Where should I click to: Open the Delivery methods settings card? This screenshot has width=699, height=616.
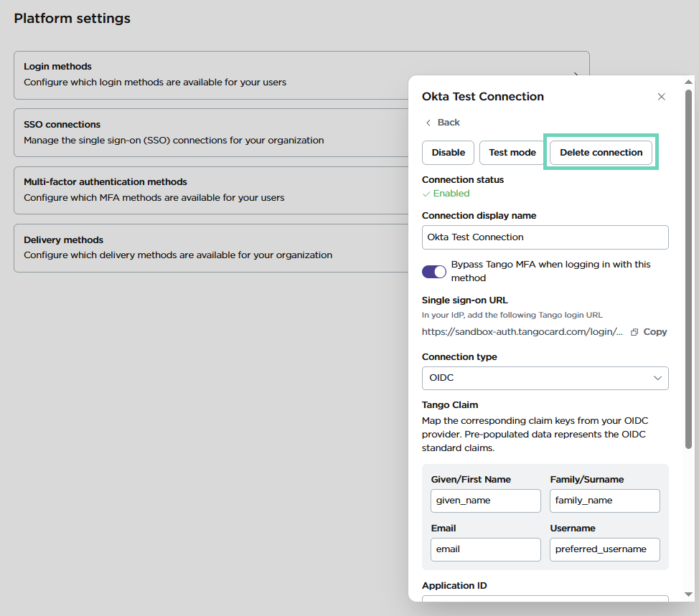tap(211, 247)
